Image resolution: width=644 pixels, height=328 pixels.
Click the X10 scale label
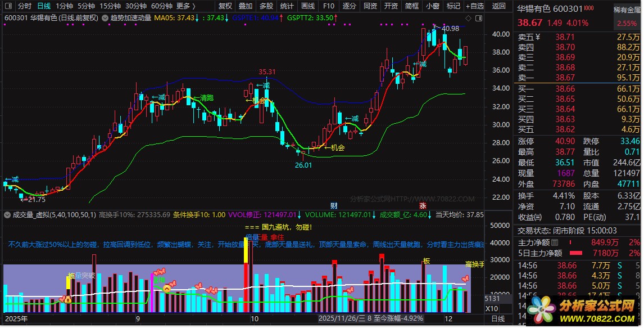coord(492,309)
